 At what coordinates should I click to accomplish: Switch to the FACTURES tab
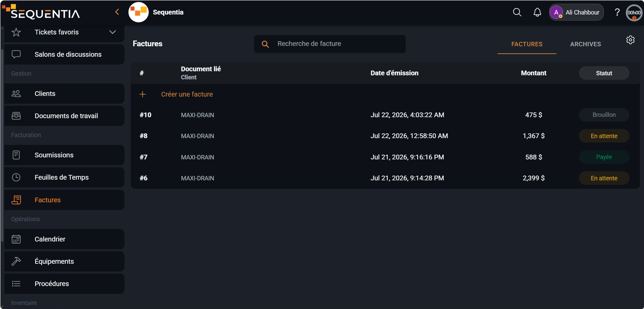tap(527, 44)
